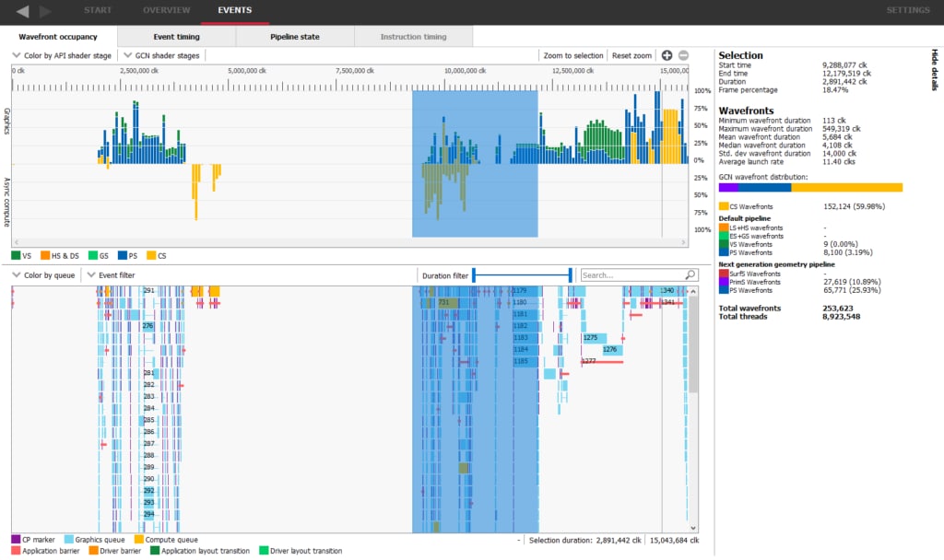Click the occupancy graph's right scroll arrow
944x560 pixels.
pyautogui.click(x=683, y=241)
